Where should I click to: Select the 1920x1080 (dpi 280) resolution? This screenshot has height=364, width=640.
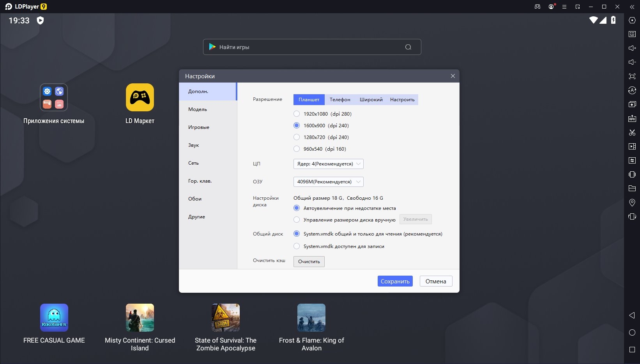pyautogui.click(x=297, y=114)
